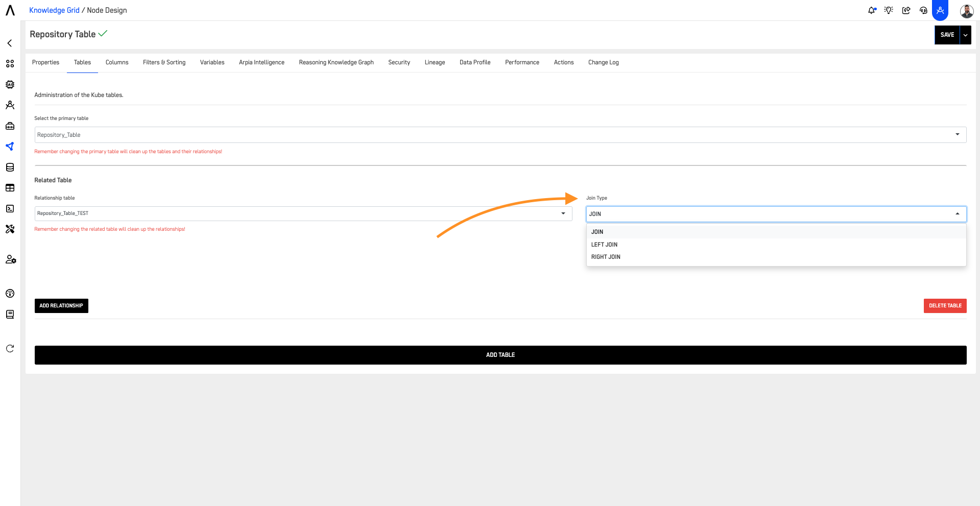Viewport: 980px width, 506px height.
Task: Open the Actions tab
Action: tap(564, 62)
